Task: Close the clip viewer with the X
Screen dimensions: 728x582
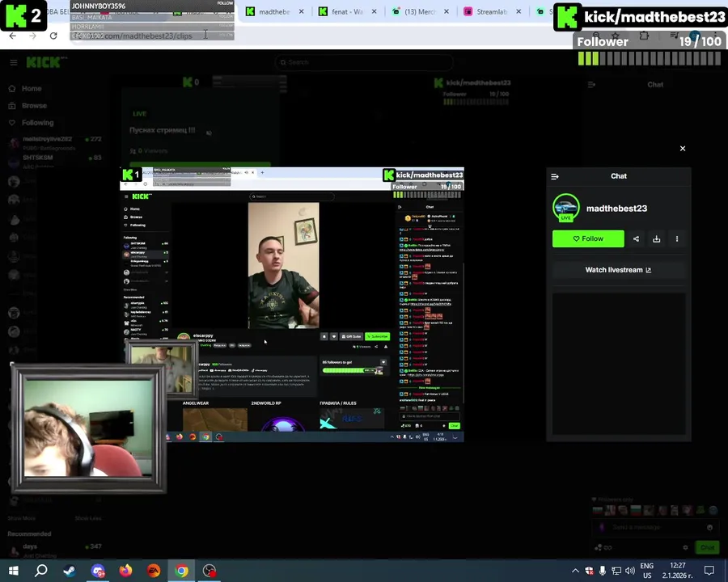Action: point(683,149)
